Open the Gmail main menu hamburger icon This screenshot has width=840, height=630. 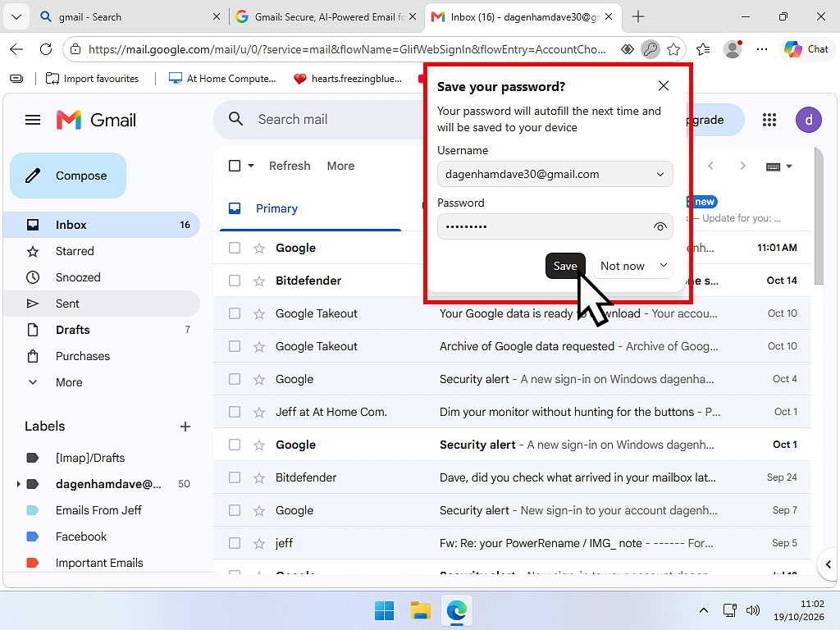(x=33, y=120)
